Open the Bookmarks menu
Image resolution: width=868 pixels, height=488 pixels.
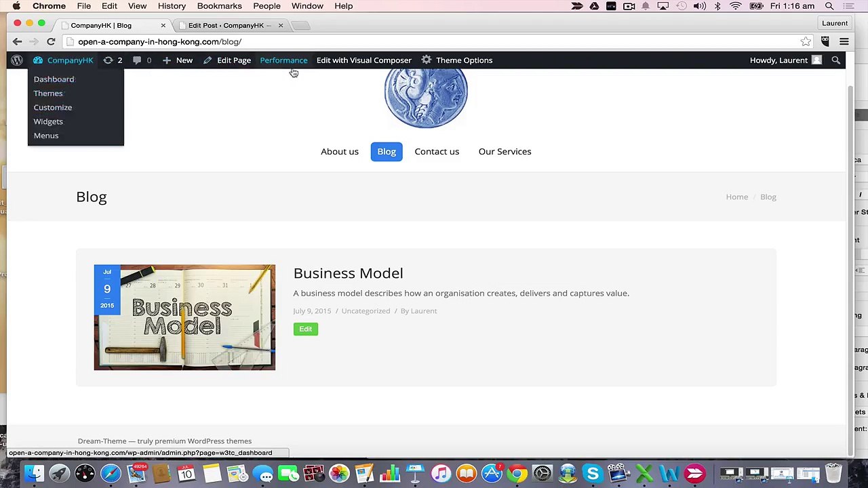219,6
